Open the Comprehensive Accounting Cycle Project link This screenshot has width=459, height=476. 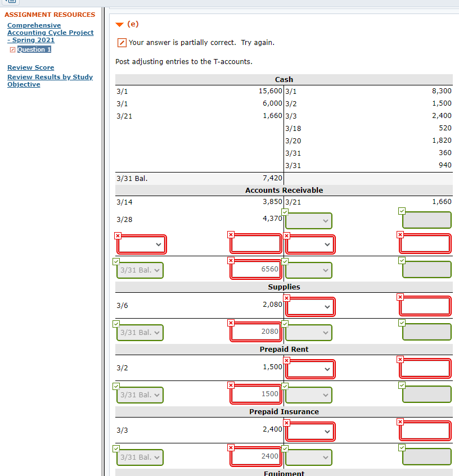pyautogui.click(x=50, y=33)
